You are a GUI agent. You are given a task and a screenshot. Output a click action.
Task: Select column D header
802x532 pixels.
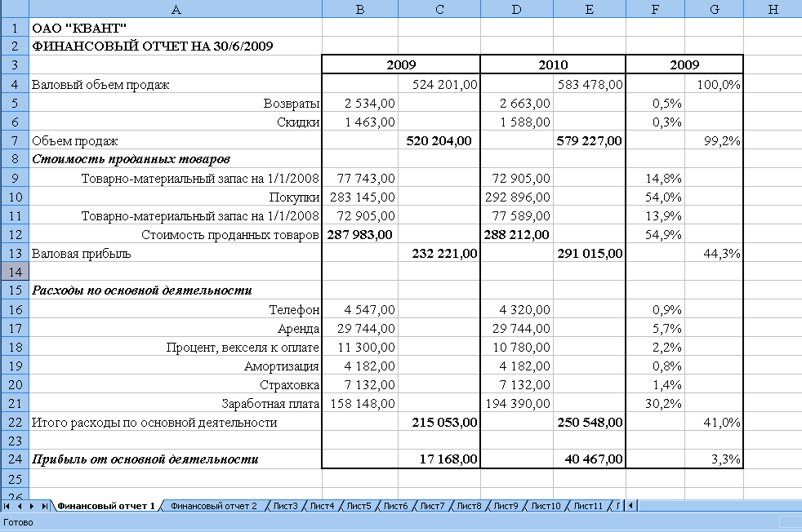(517, 9)
